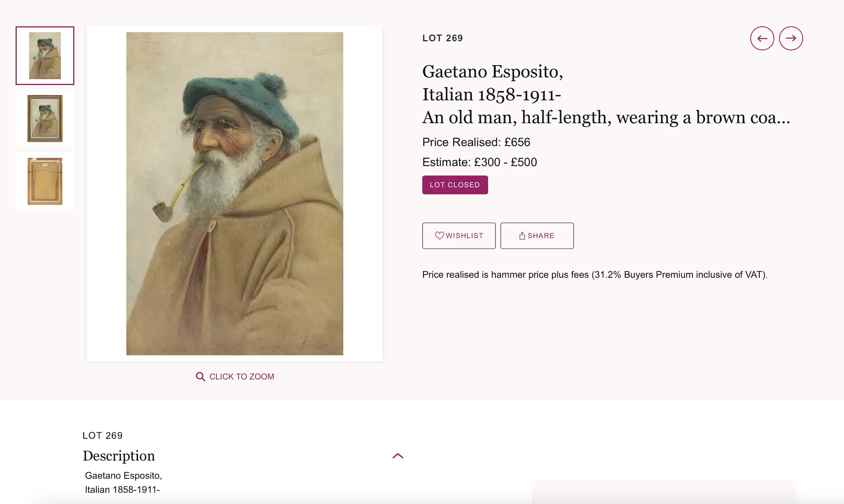Click 'Italian 1858-1911-' in description body

pos(122,490)
